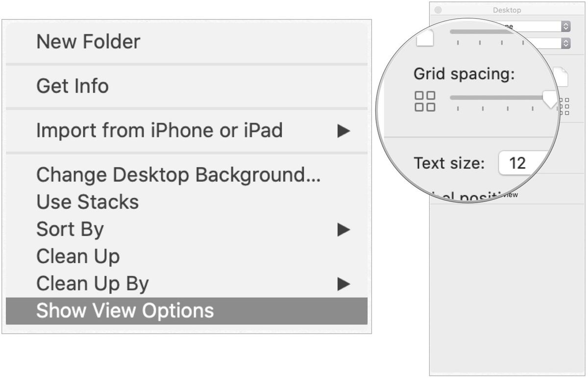Click the Desktop panel title bar

(x=507, y=9)
